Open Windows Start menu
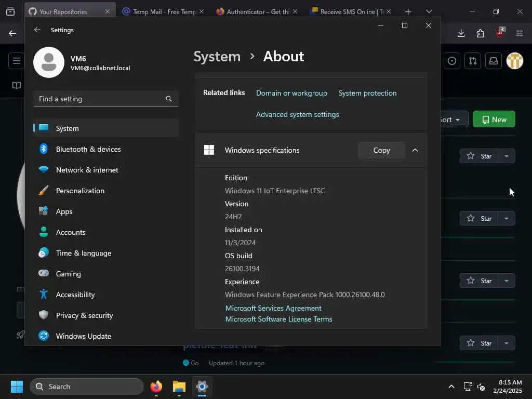532x399 pixels. pos(17,387)
